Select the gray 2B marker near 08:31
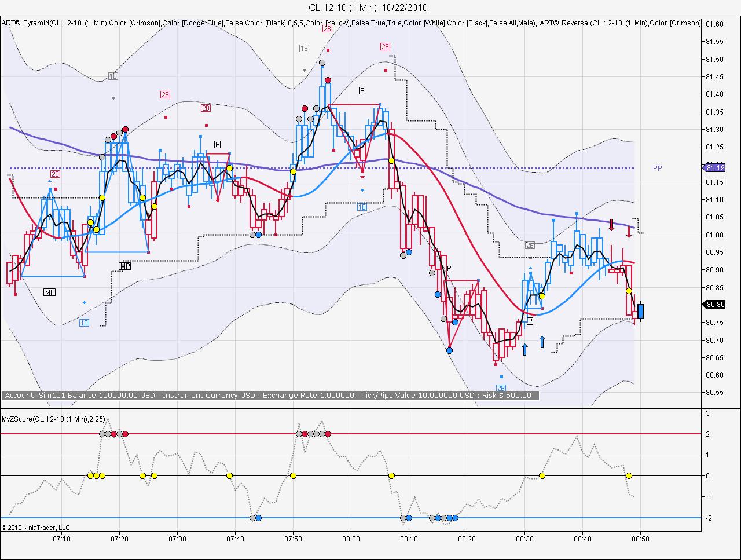 point(530,246)
